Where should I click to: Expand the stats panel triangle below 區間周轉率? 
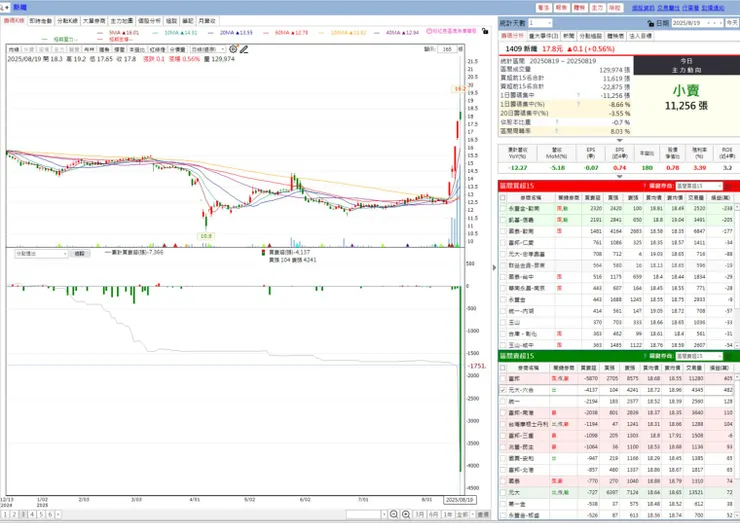tap(619, 140)
